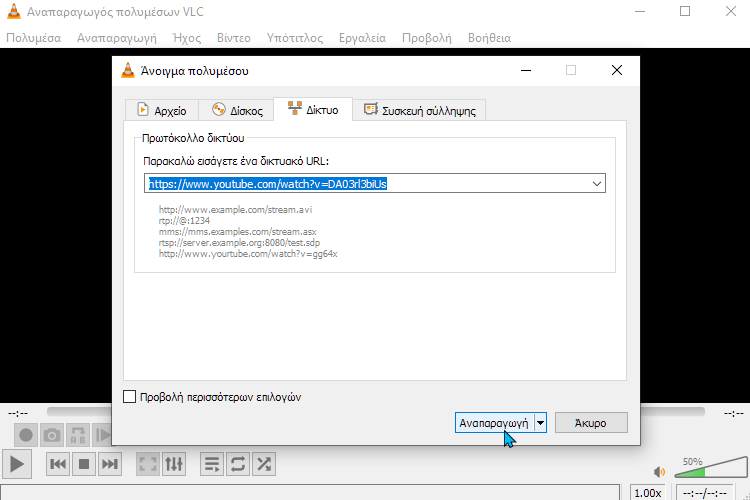
Task: Click the example text http://www.yourtube.com/watch?v=gg64x
Action: 248,254
